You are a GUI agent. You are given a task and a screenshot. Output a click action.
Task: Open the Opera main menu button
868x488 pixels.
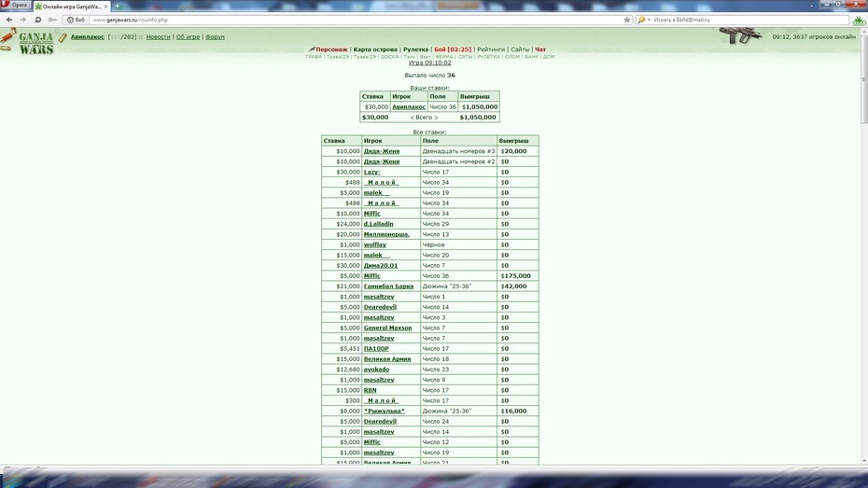click(15, 5)
